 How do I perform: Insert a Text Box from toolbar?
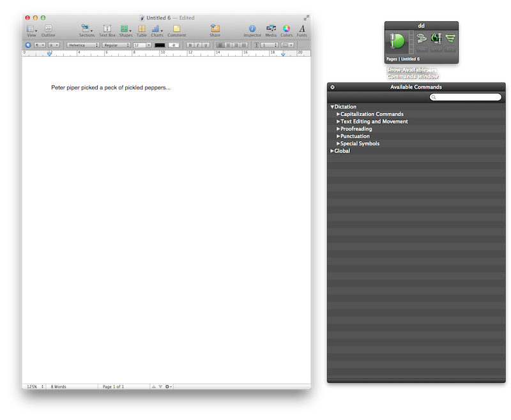point(107,31)
